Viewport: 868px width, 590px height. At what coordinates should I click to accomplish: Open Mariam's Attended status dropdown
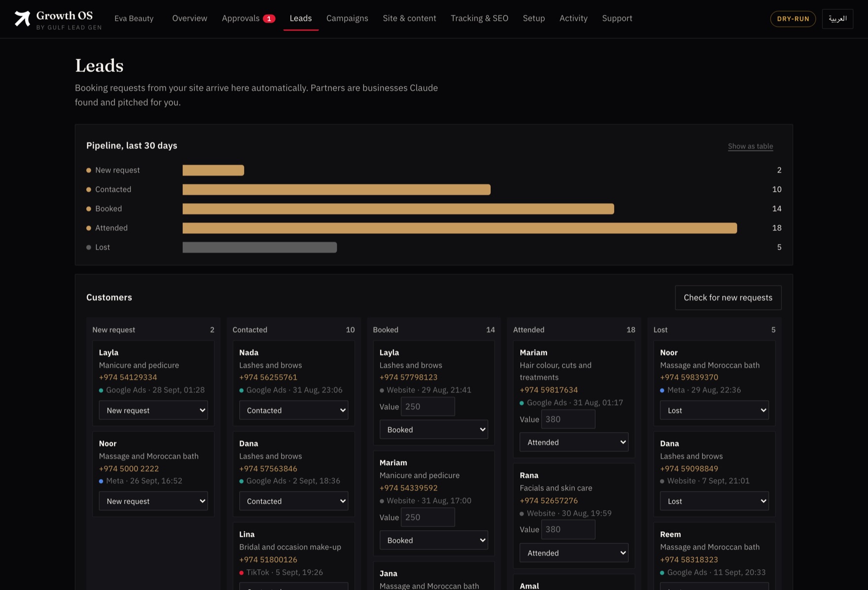coord(574,442)
